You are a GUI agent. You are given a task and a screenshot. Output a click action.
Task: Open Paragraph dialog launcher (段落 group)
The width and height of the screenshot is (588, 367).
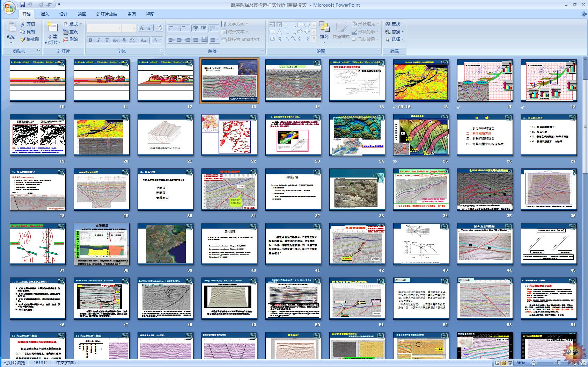point(263,51)
